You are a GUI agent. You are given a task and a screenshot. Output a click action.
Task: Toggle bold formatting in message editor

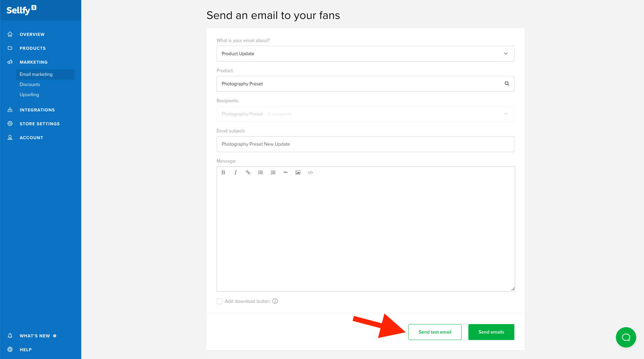pos(223,172)
